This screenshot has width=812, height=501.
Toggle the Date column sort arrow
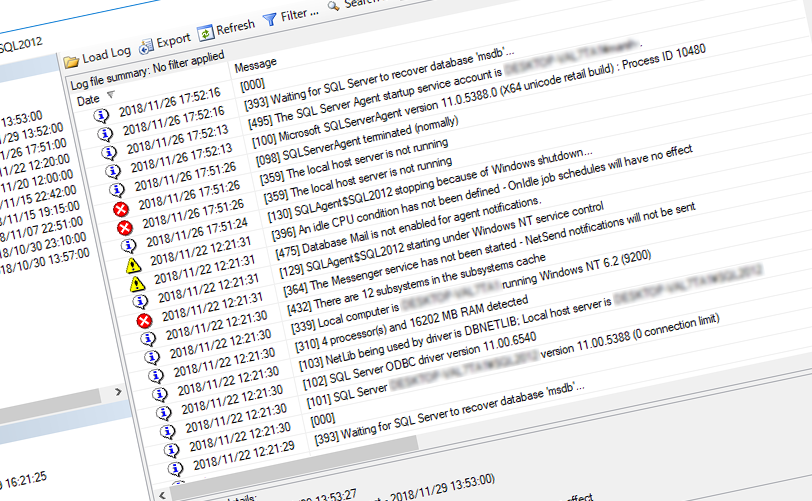[110, 95]
